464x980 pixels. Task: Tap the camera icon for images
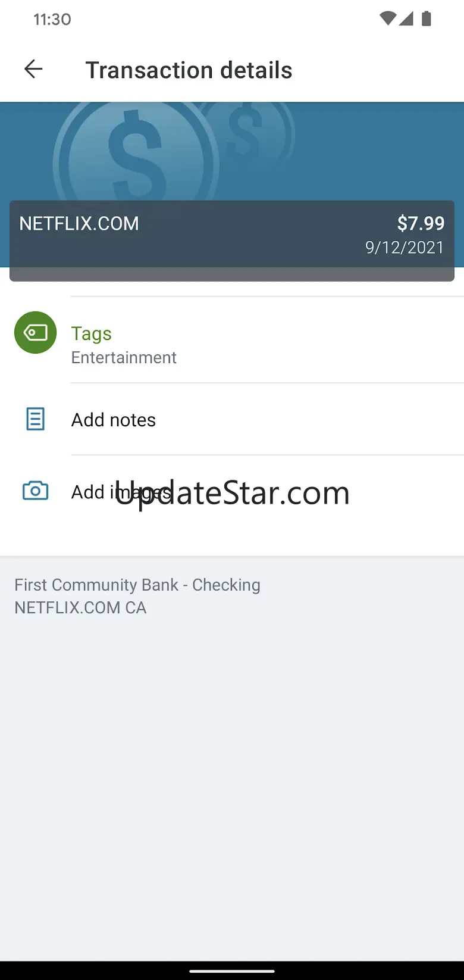pos(35,491)
